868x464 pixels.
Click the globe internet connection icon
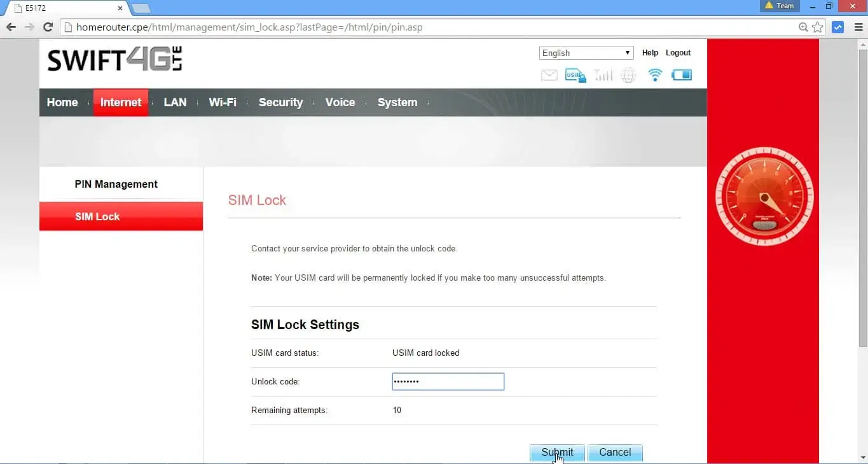click(x=628, y=74)
